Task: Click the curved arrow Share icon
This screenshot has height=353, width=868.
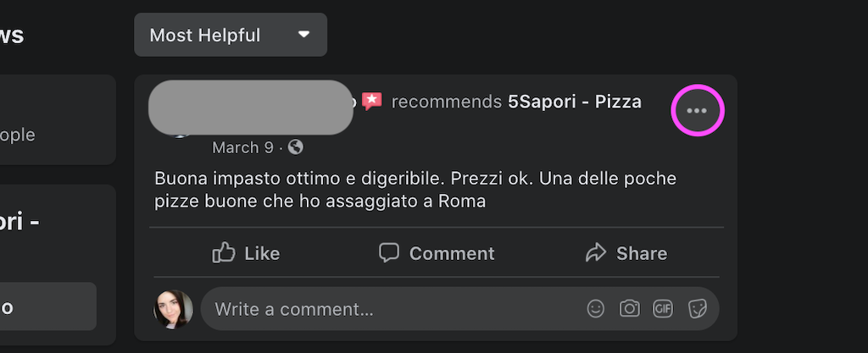Action: coord(596,253)
